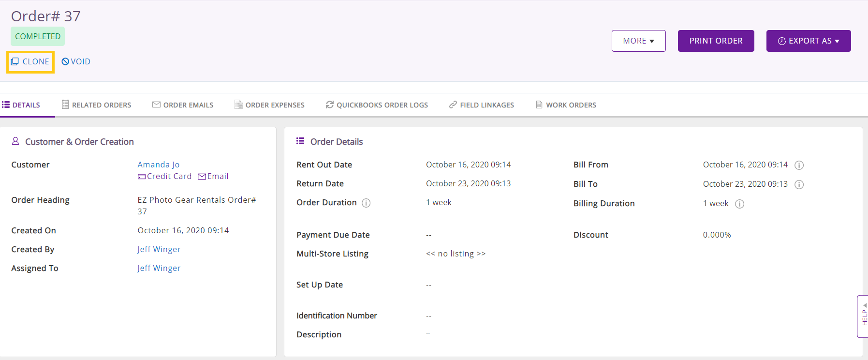Void this order

[76, 62]
